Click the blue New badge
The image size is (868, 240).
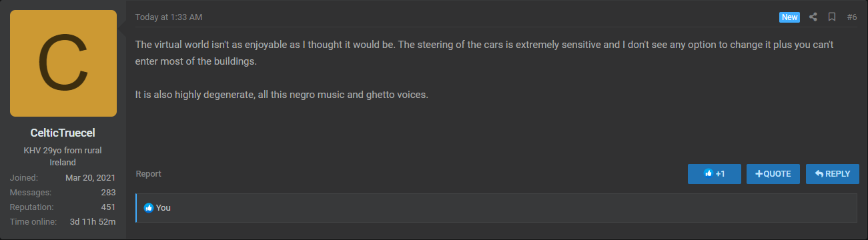[789, 17]
